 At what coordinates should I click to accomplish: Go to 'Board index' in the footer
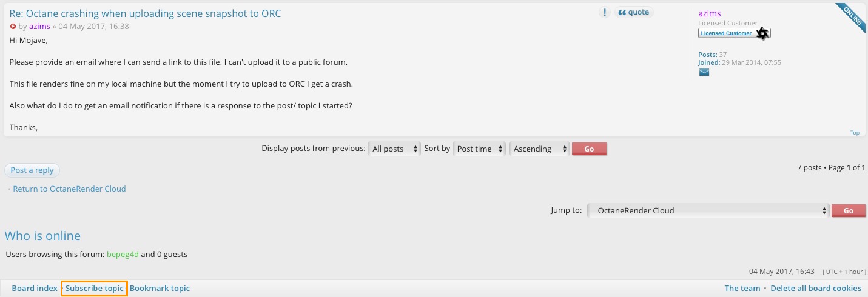coord(35,289)
